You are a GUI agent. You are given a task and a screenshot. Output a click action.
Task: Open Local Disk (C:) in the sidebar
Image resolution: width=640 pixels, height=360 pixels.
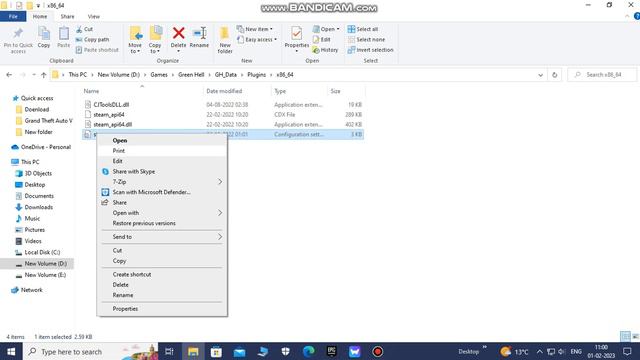42,253
